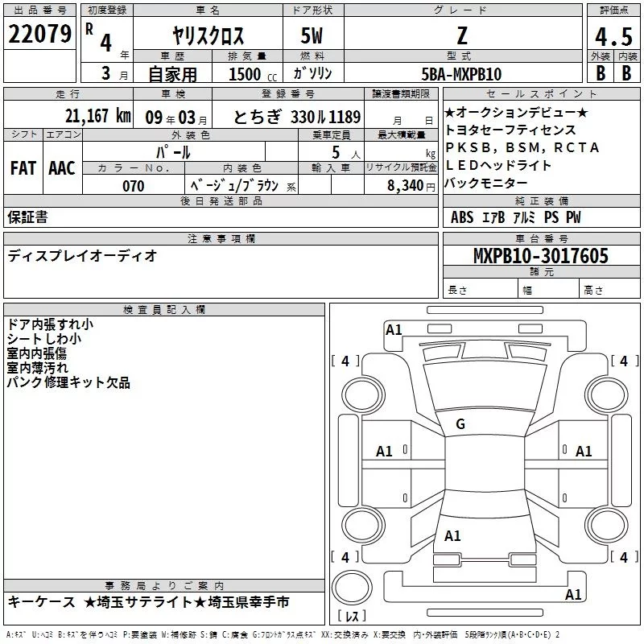644x644 pixels.
Task: Click the A1 mark beside the front bumper
Action: click(x=394, y=329)
